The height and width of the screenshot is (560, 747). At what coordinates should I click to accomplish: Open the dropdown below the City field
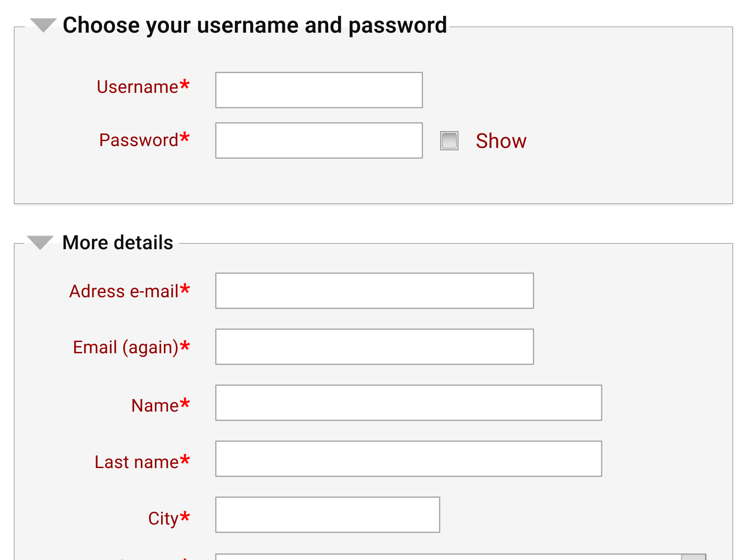[460, 557]
